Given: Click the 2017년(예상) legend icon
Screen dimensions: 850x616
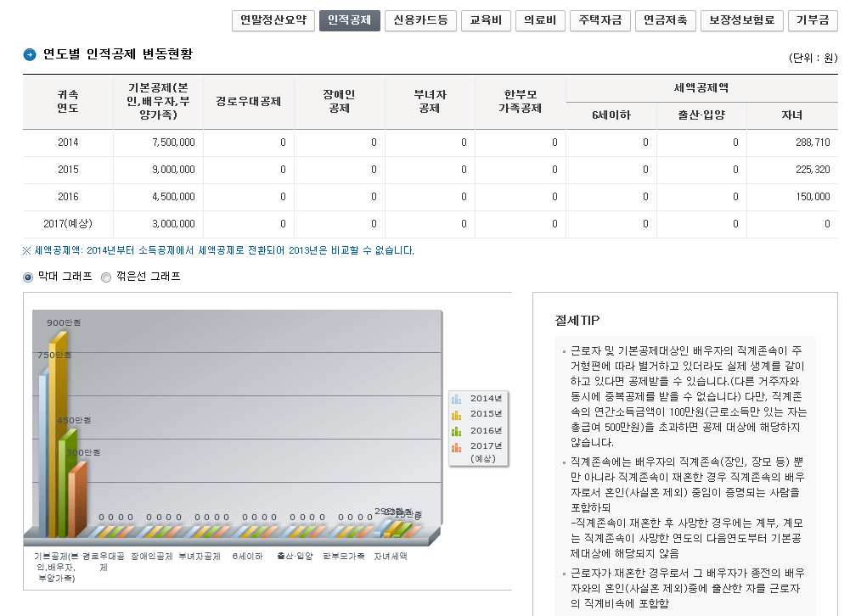Looking at the screenshot, I should tap(457, 447).
